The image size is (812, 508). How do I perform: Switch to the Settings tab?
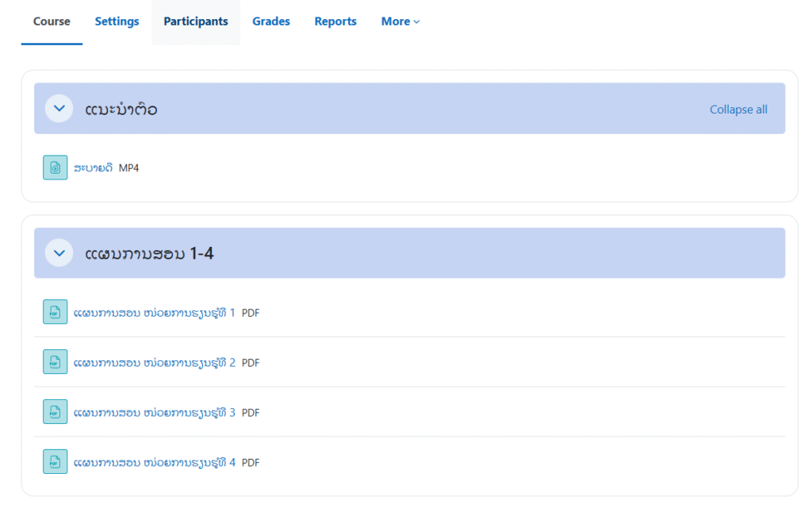click(x=117, y=21)
